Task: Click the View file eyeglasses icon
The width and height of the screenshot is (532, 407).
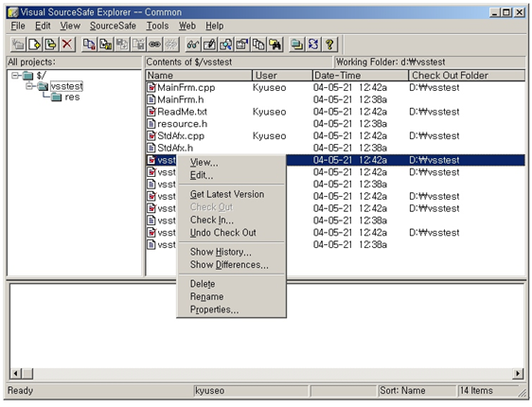Action: pos(193,44)
